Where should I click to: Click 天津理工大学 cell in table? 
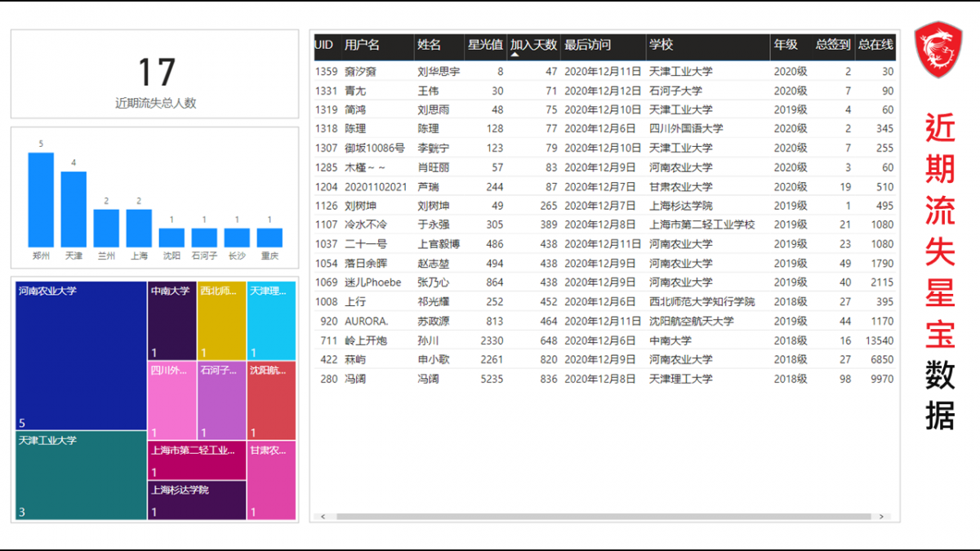(x=681, y=378)
